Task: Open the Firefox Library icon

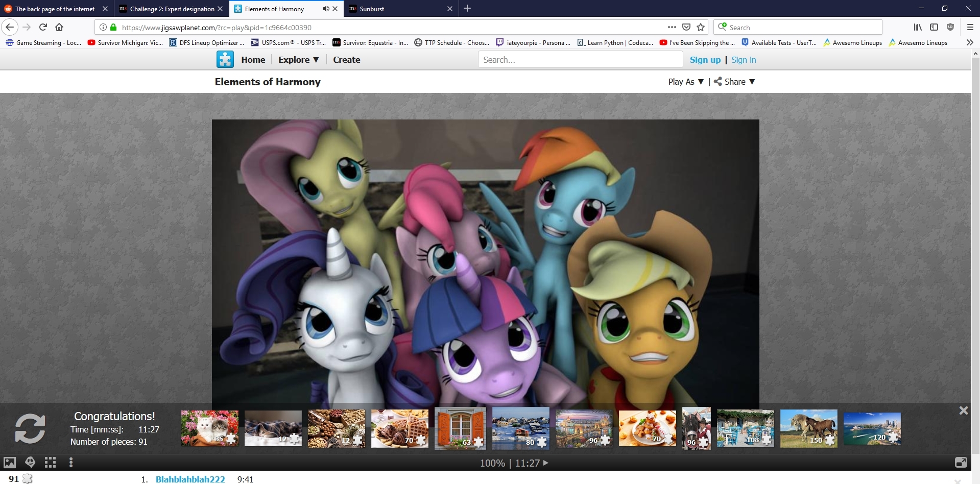Action: tap(918, 27)
